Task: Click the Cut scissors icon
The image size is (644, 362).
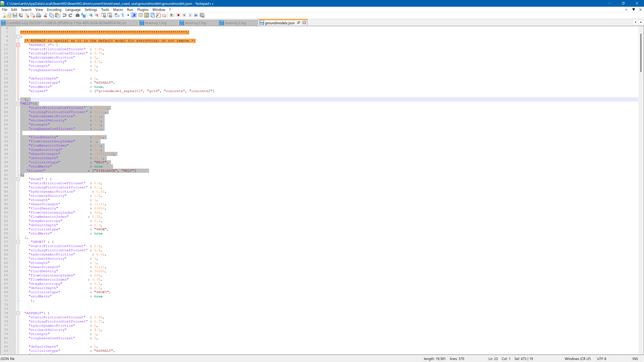Action: point(45,15)
